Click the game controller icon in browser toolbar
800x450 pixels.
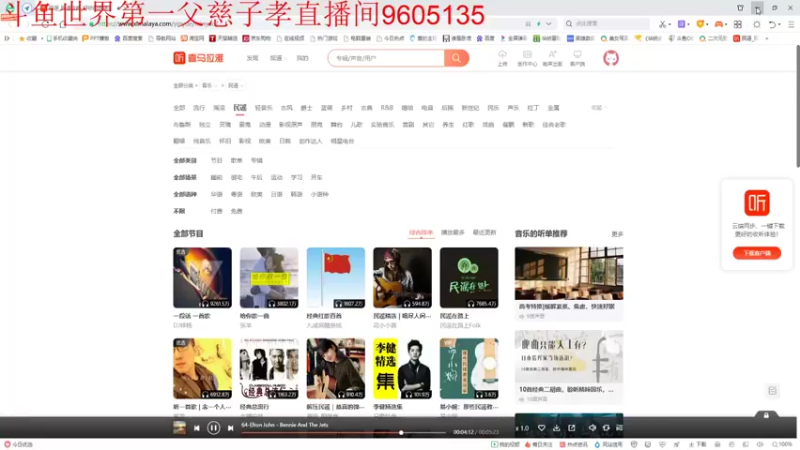[719, 24]
